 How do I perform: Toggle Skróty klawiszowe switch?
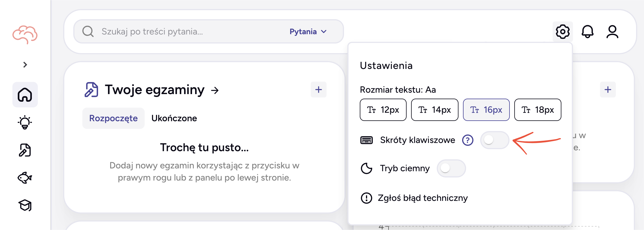tap(495, 140)
